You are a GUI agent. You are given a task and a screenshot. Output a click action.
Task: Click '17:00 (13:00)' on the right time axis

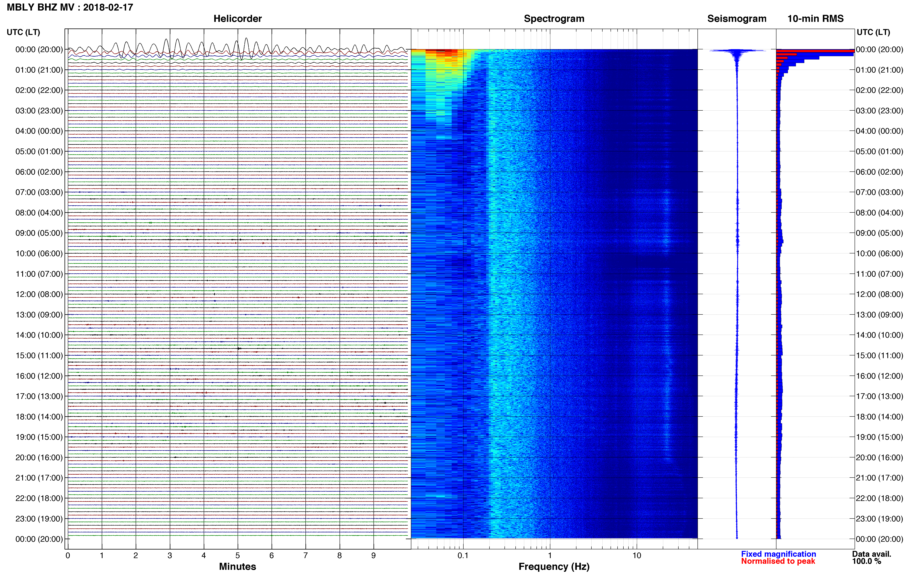click(879, 396)
